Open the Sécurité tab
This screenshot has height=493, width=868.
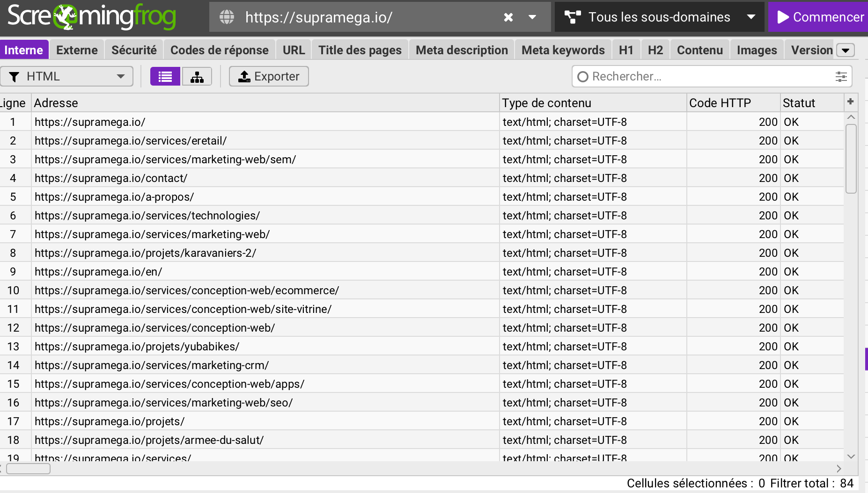(x=134, y=50)
